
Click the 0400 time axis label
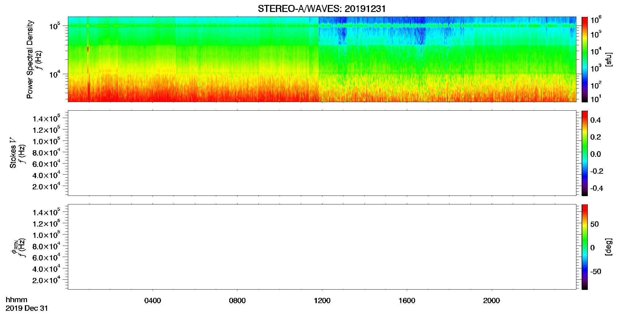tap(153, 301)
